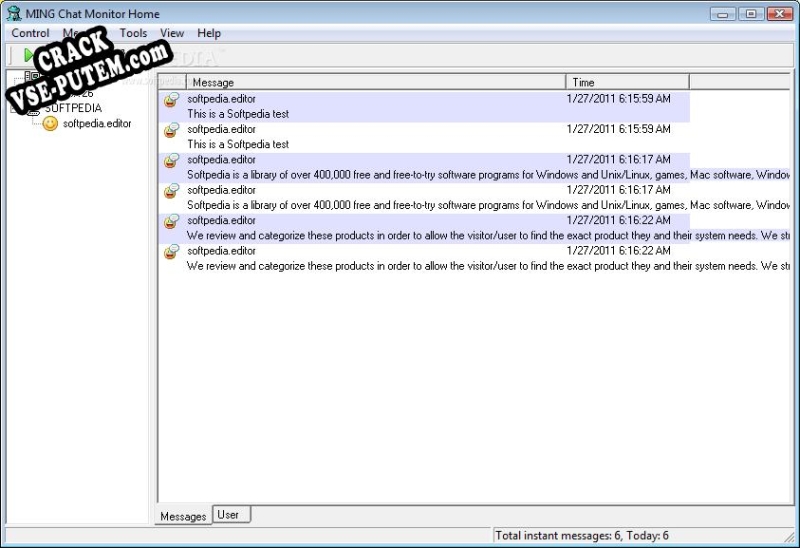The image size is (800, 548).
Task: Select the 'This is a Softpedia test' first row
Action: coord(424,107)
